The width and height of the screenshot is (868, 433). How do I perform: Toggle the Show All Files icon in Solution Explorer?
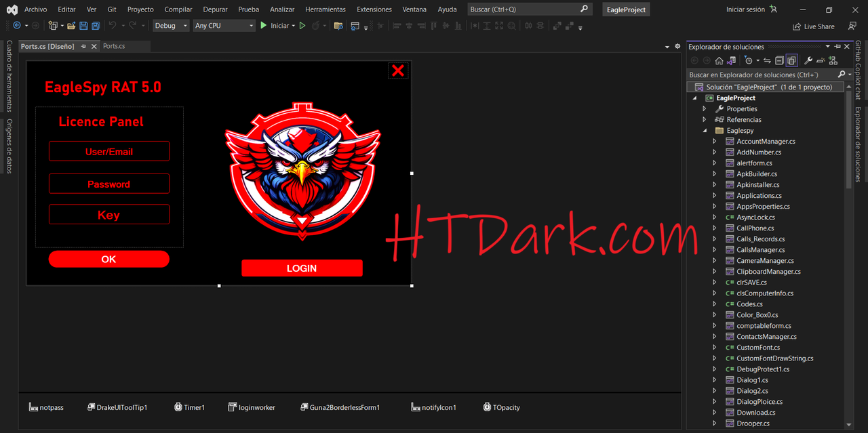[791, 60]
